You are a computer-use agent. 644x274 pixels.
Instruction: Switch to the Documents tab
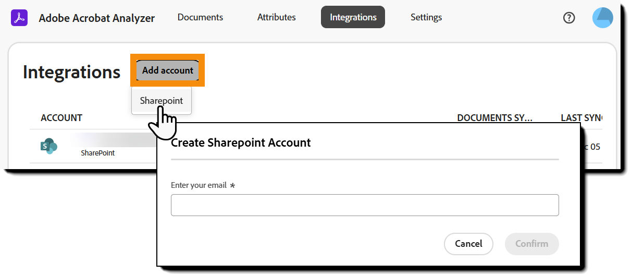(200, 17)
